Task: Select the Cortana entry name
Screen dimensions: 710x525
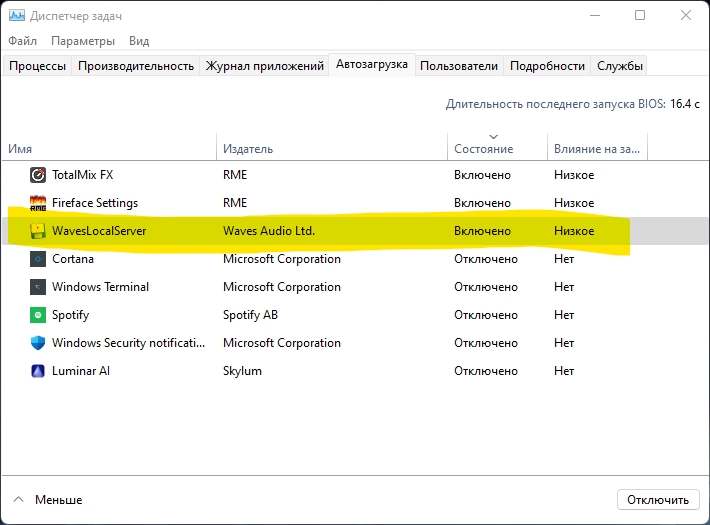Action: [73, 259]
